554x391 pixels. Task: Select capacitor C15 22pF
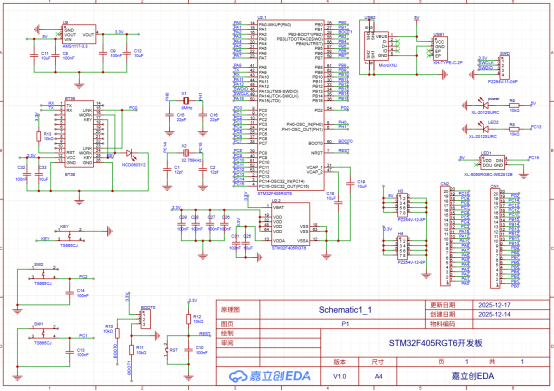click(170, 115)
